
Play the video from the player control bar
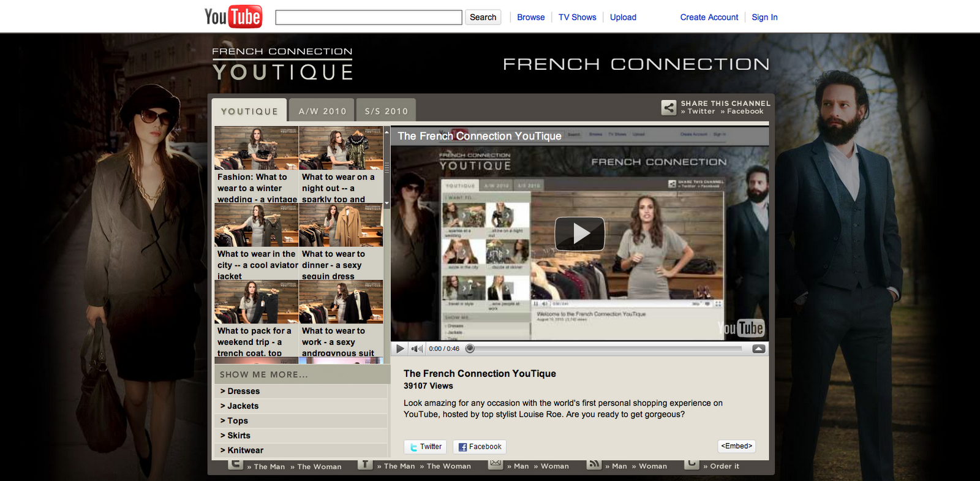tap(400, 349)
